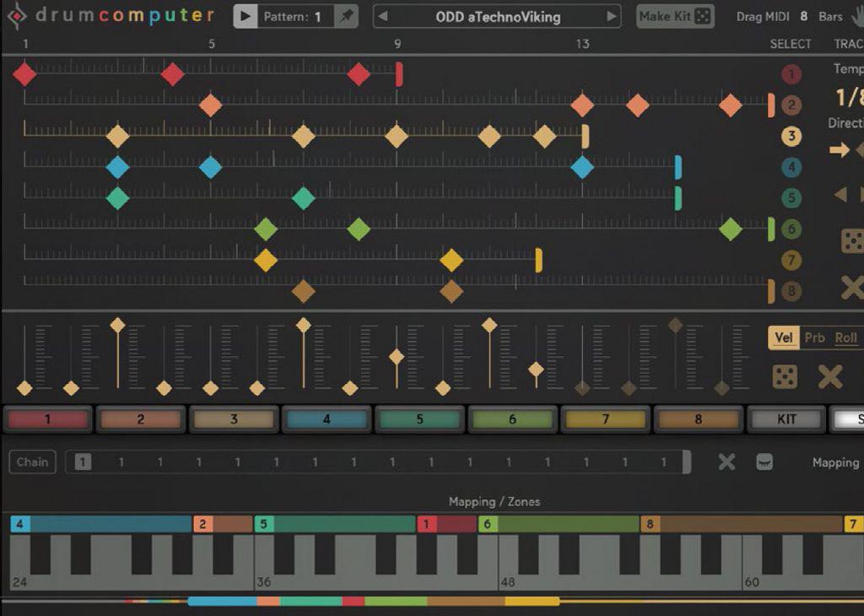Clear selected track with X icon
Screen dimensions: 864x616
pyautogui.click(x=852, y=287)
